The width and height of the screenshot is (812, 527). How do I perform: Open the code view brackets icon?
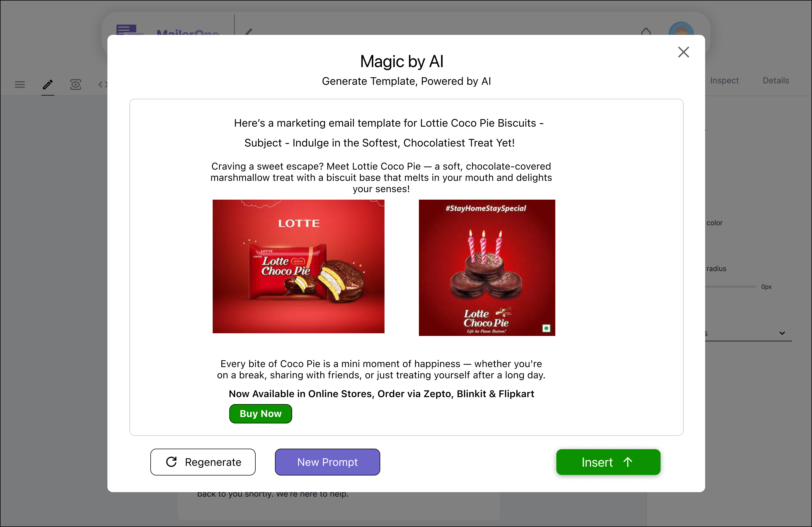pos(103,84)
